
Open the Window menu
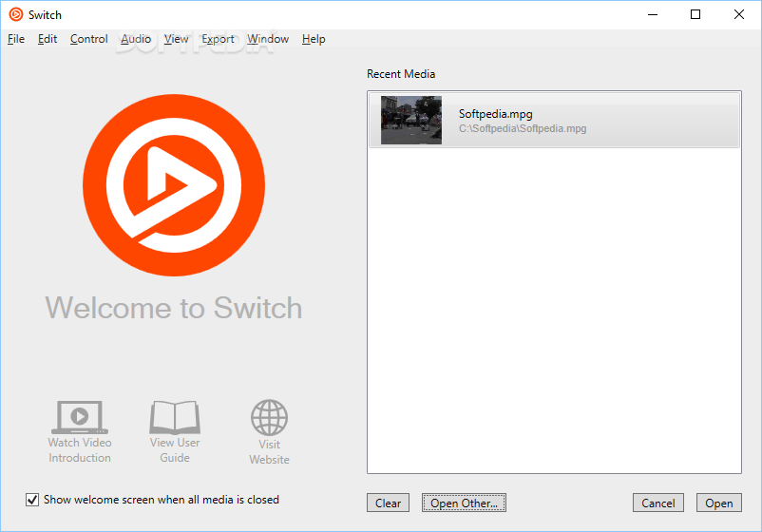click(268, 39)
